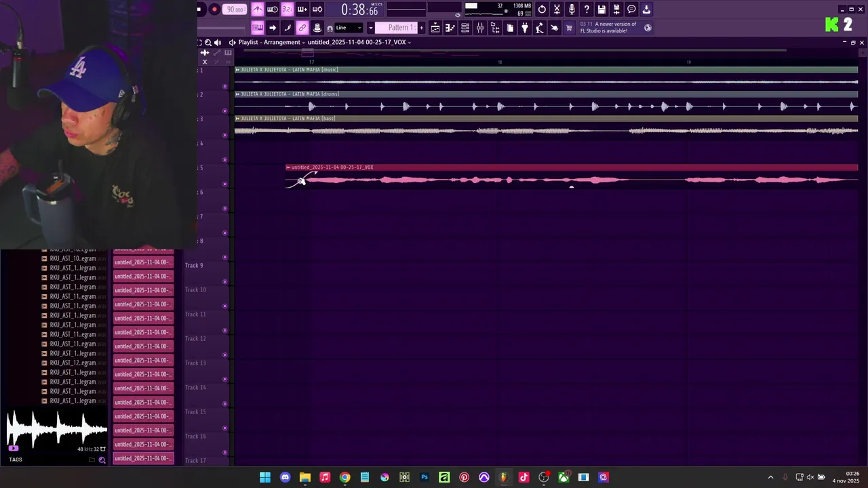Viewport: 868px width, 488px height.
Task: Open the pink VOX clip menu arrow
Action: point(288,167)
